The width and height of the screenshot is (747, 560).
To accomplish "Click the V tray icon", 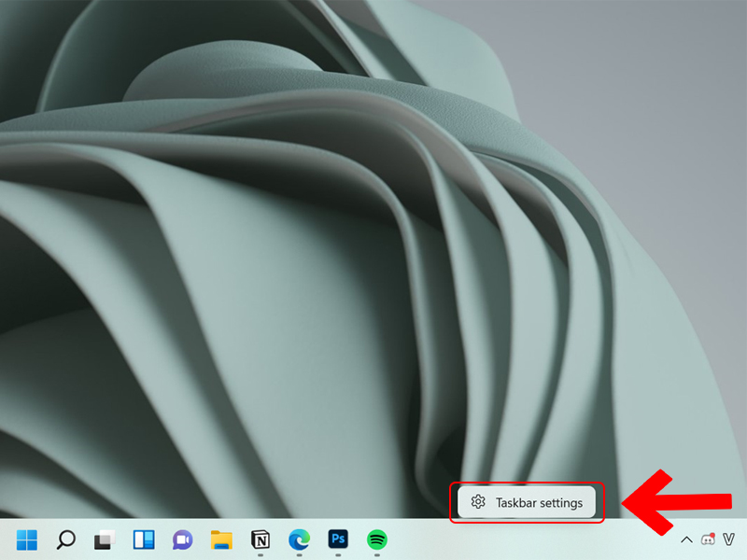I will [727, 539].
